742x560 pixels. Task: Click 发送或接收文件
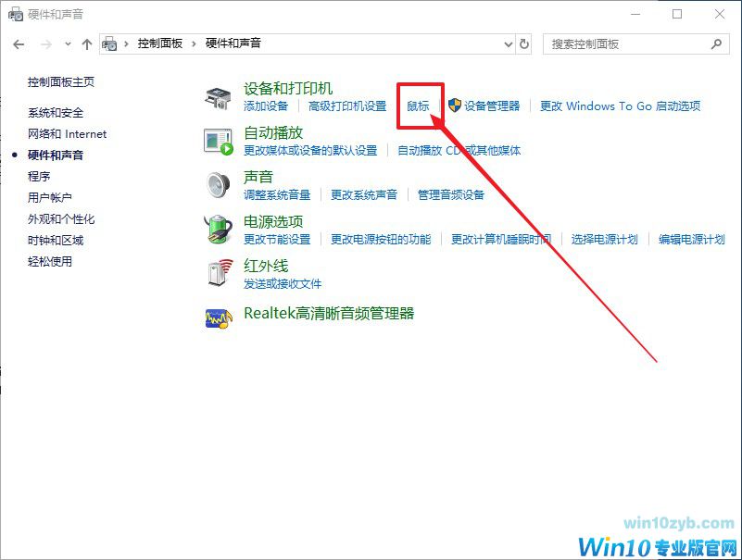(x=283, y=284)
